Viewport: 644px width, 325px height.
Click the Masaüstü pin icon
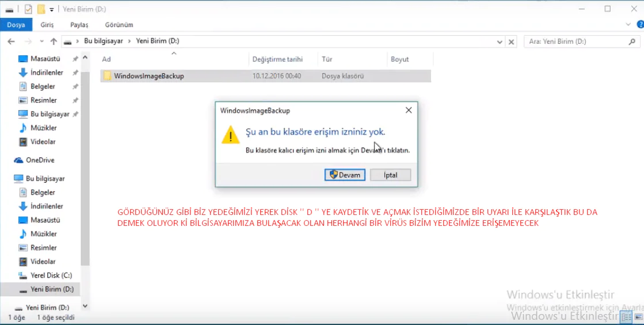75,59
